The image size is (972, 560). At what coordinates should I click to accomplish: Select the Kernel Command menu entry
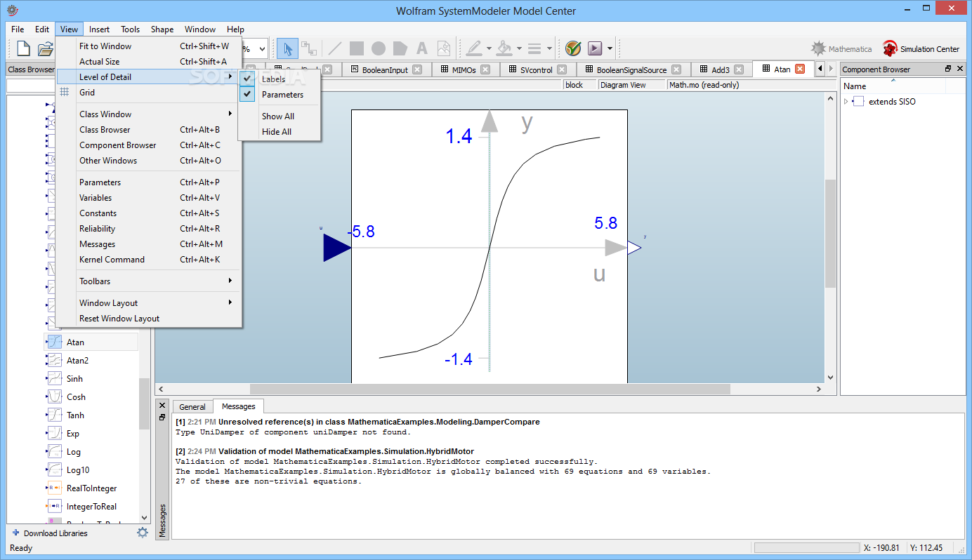tap(149, 260)
